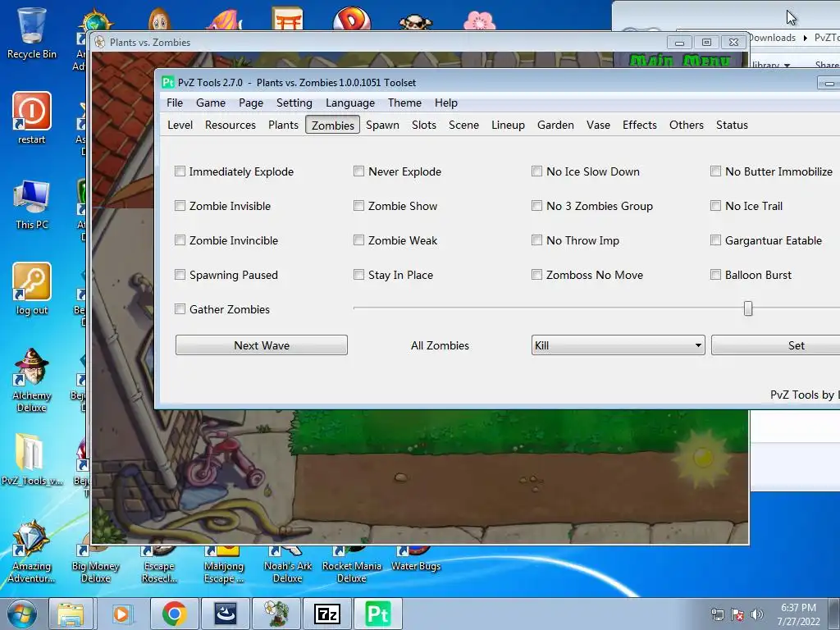
Task: Launch Escape Rosecliff shortcut
Action: pyautogui.click(x=159, y=565)
